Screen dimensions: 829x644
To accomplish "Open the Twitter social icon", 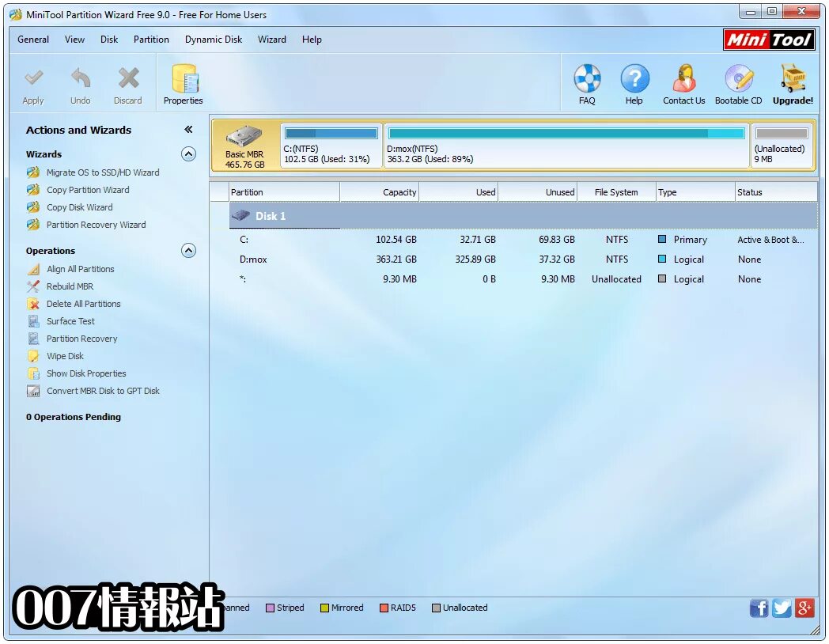I will coord(782,608).
